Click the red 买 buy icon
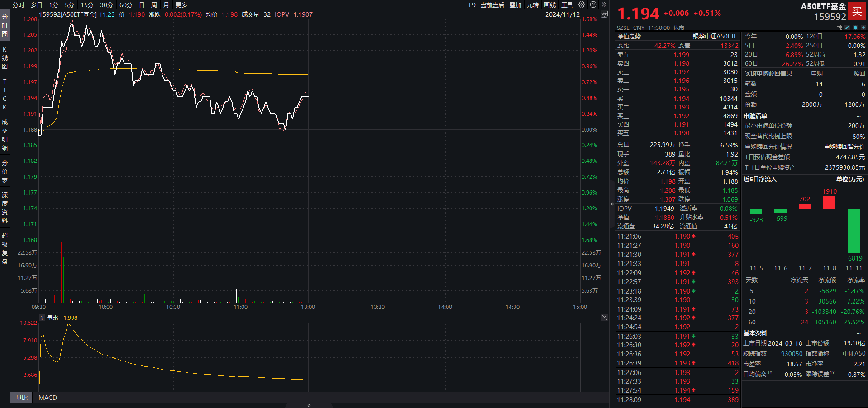868x408 pixels. (857, 12)
